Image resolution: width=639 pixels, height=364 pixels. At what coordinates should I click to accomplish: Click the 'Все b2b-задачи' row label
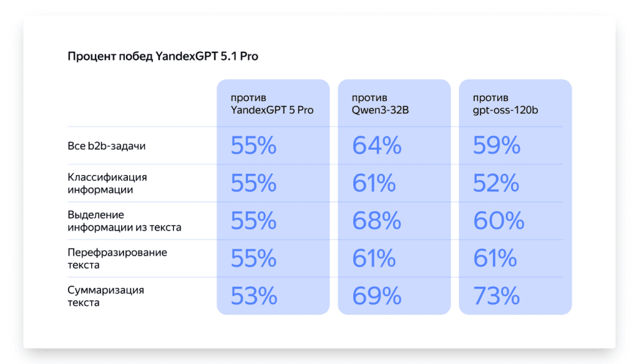pos(106,146)
